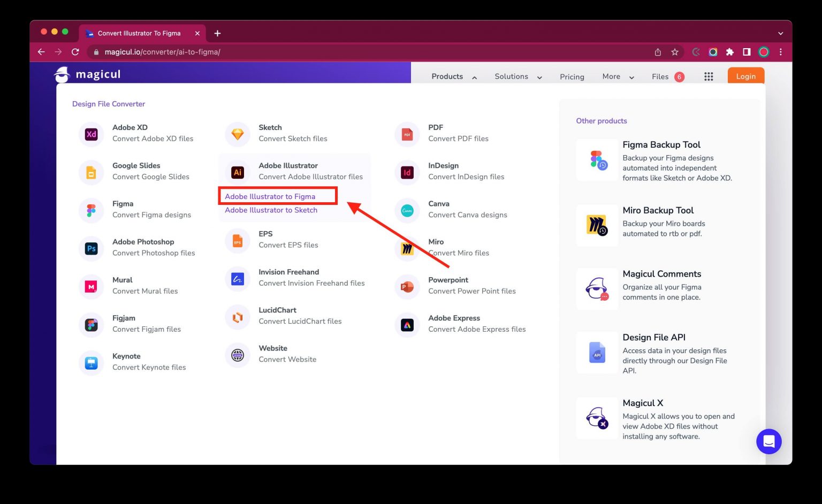Select the Adobe XD converter icon
Image resolution: width=822 pixels, height=504 pixels.
click(x=91, y=134)
